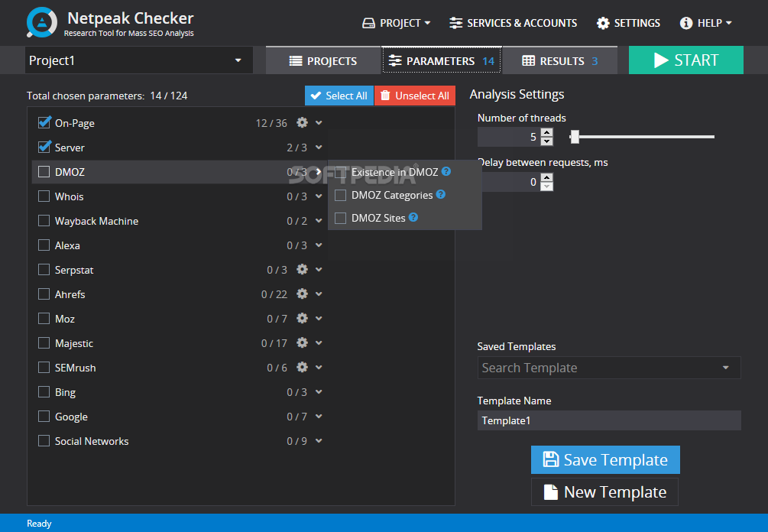Expand the Social Networks chevron
Image resolution: width=768 pixels, height=532 pixels.
coord(319,441)
